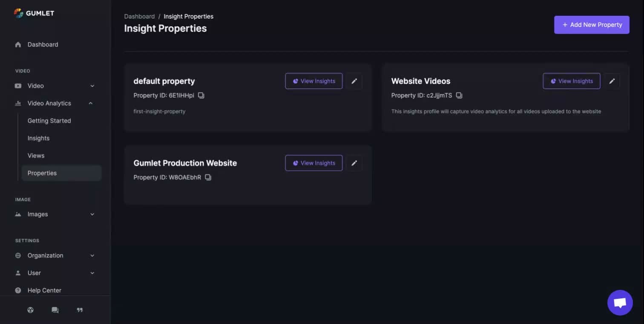The image size is (644, 324).
Task: Expand the Organization settings menu
Action: pyautogui.click(x=92, y=255)
